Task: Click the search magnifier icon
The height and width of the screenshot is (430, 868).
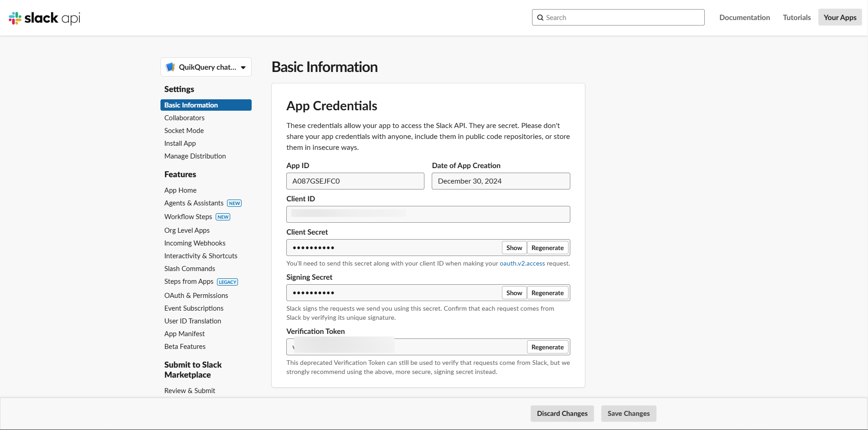Action: coord(540,18)
